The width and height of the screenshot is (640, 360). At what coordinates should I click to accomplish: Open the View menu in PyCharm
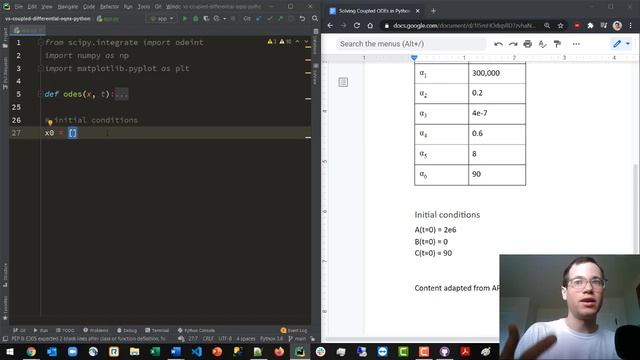47,7
